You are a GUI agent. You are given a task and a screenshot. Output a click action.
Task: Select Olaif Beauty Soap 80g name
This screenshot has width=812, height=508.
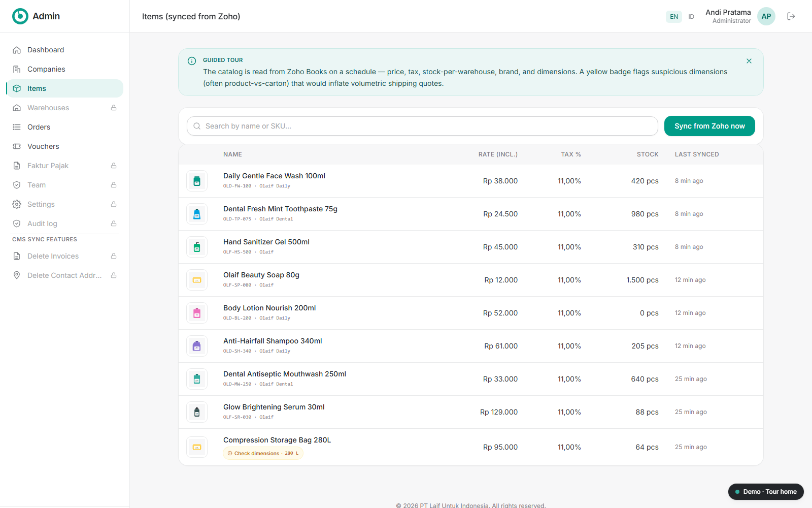[261, 275]
